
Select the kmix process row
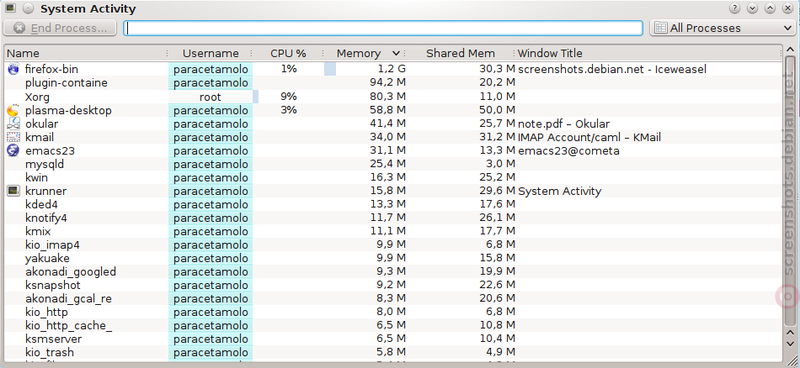[x=393, y=231]
